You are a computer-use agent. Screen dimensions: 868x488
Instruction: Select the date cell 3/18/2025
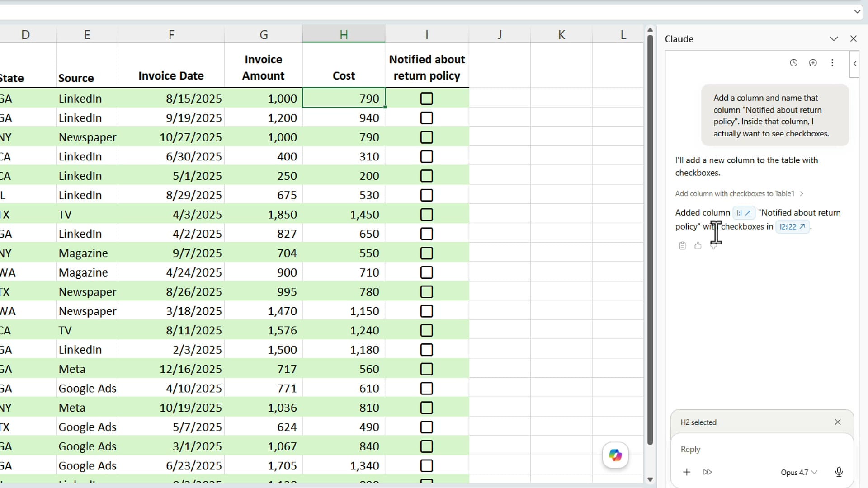tap(171, 311)
